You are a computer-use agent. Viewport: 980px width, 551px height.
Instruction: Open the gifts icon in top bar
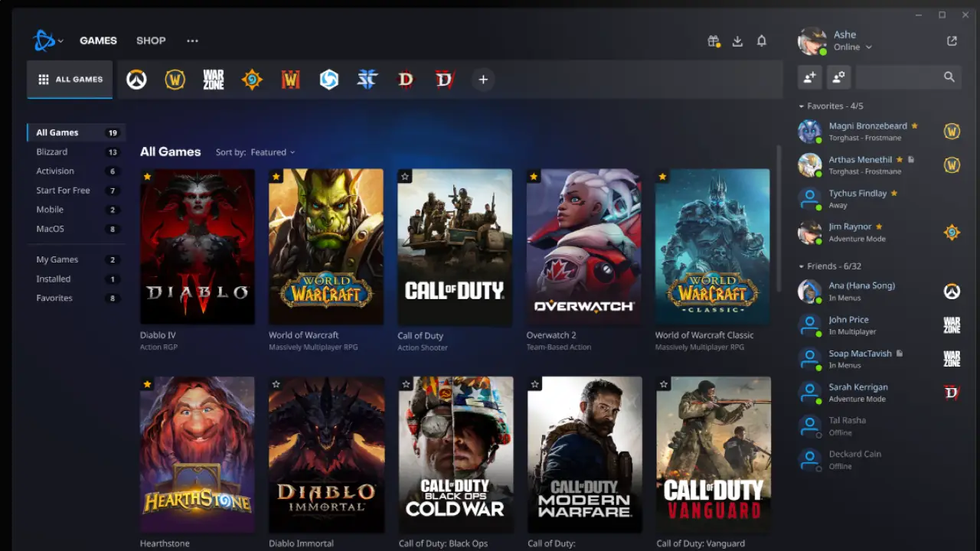714,41
